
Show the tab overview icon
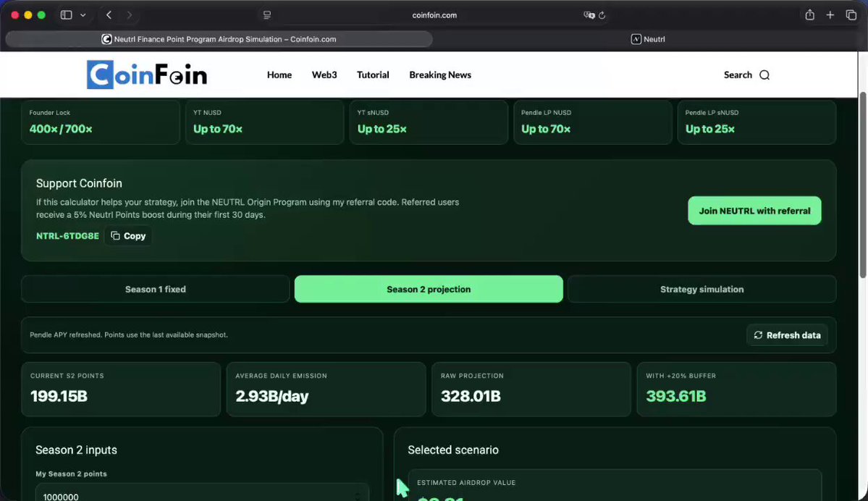(851, 15)
